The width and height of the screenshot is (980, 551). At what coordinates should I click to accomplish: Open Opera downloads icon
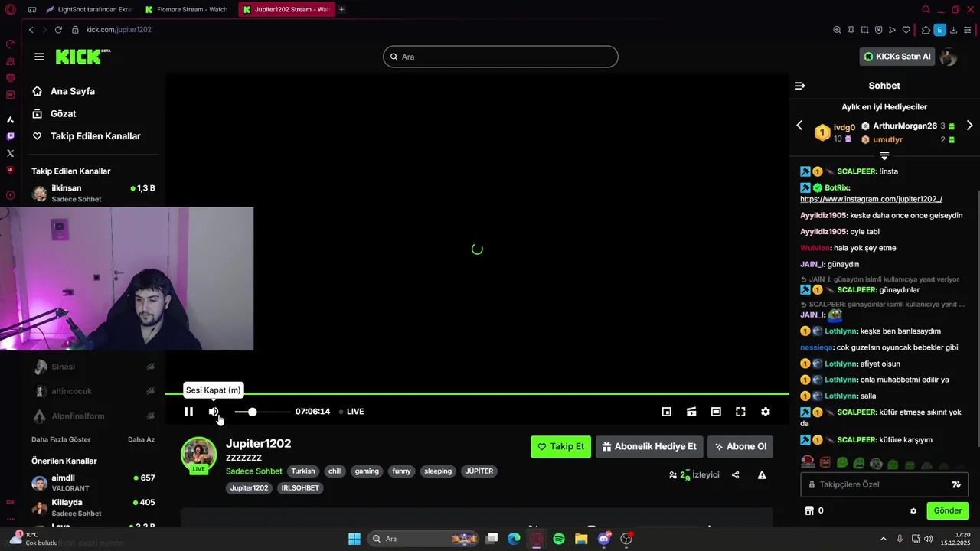(x=954, y=30)
